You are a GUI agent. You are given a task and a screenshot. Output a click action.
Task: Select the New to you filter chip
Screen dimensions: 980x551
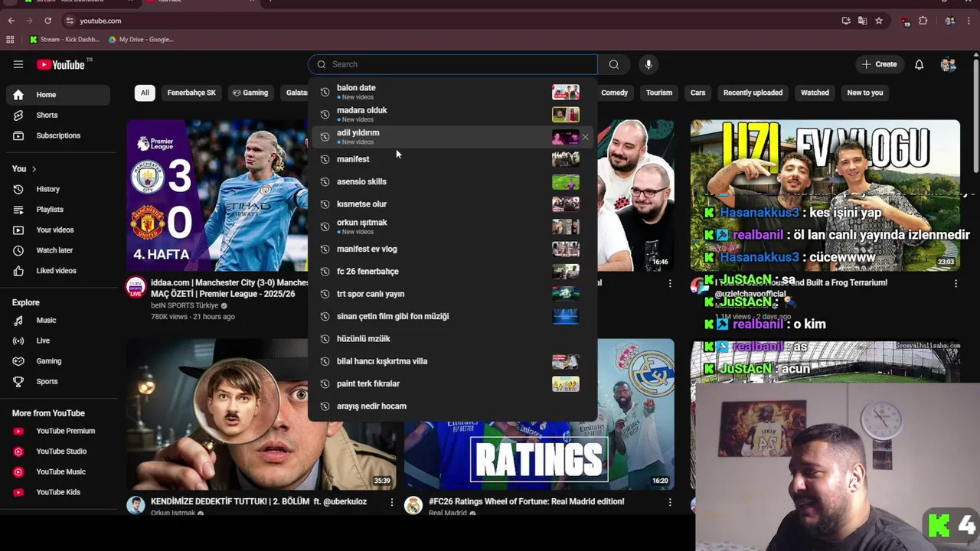point(865,93)
